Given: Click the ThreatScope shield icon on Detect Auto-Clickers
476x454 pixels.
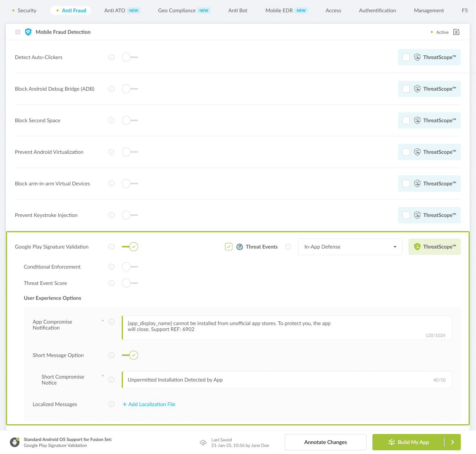Looking at the screenshot, I should click(417, 57).
